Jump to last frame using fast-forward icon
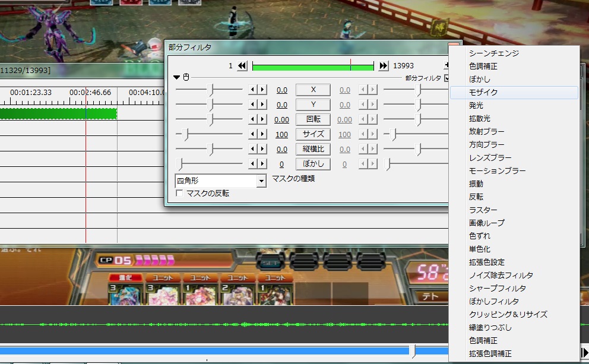589x364 pixels. coord(384,65)
